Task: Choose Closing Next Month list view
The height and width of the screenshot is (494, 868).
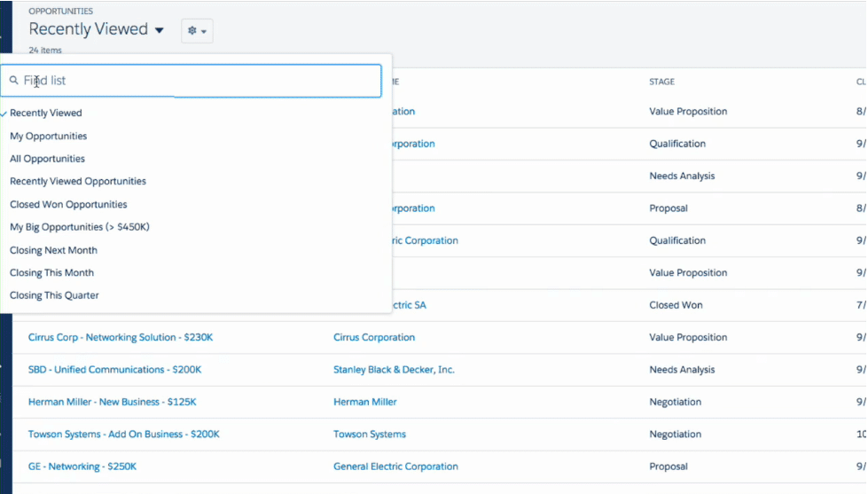Action: click(54, 250)
